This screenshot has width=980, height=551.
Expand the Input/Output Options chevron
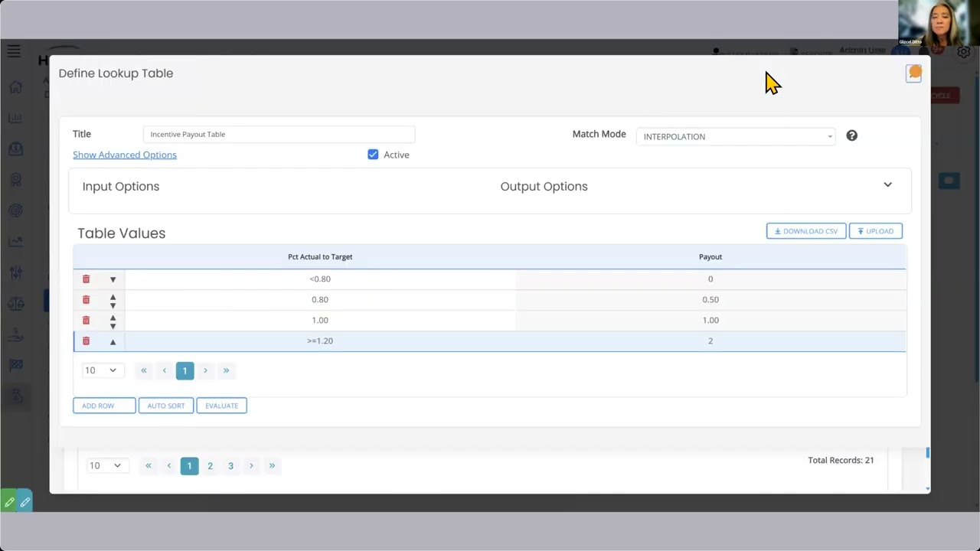[887, 184]
